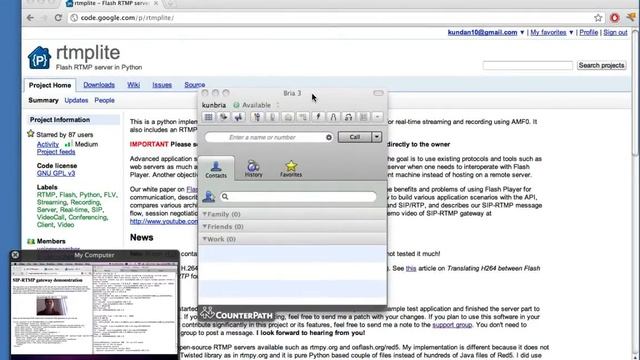Open the My favorites dropdown
The height and width of the screenshot is (360, 640).
coord(571,32)
